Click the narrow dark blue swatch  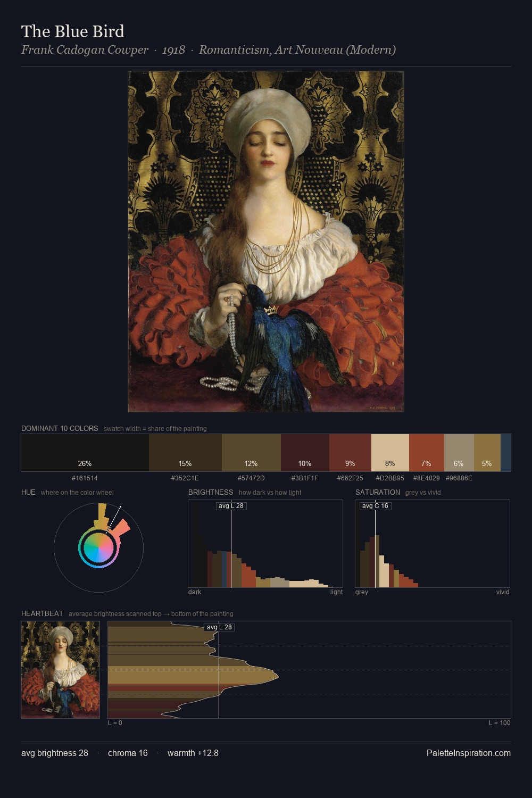click(x=505, y=453)
